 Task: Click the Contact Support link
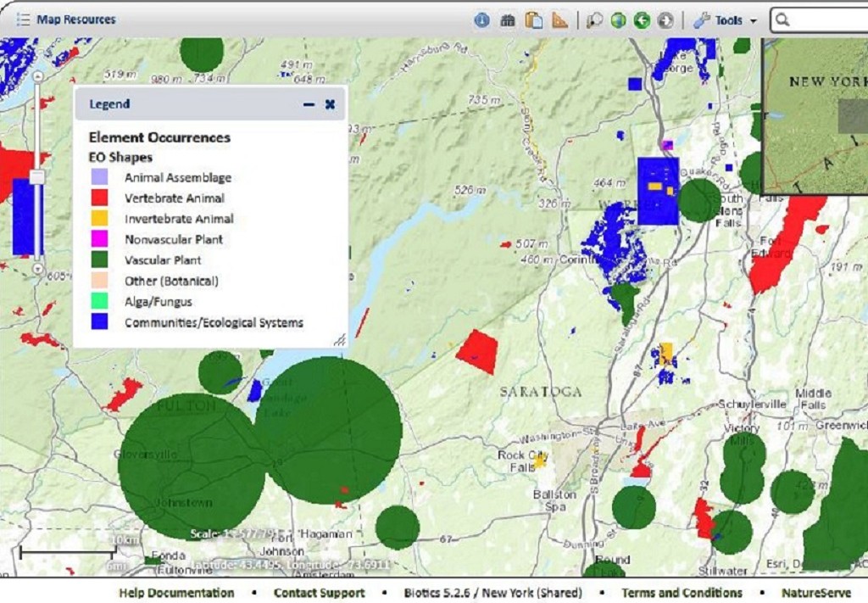(x=319, y=593)
